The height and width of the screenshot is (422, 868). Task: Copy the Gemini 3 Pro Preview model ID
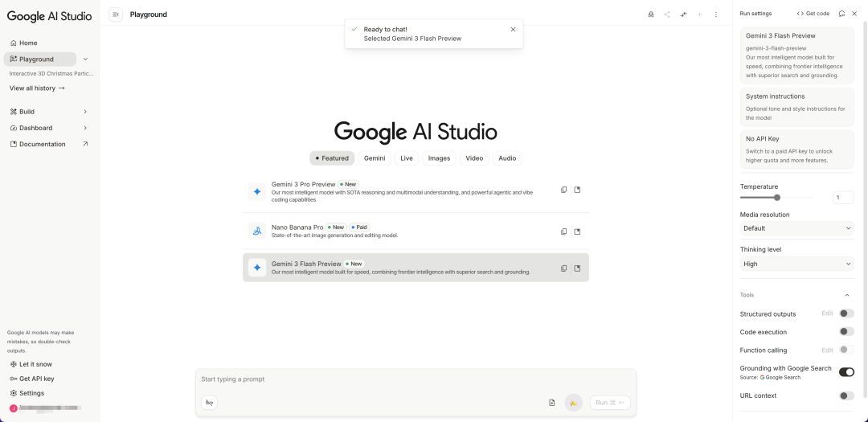563,191
